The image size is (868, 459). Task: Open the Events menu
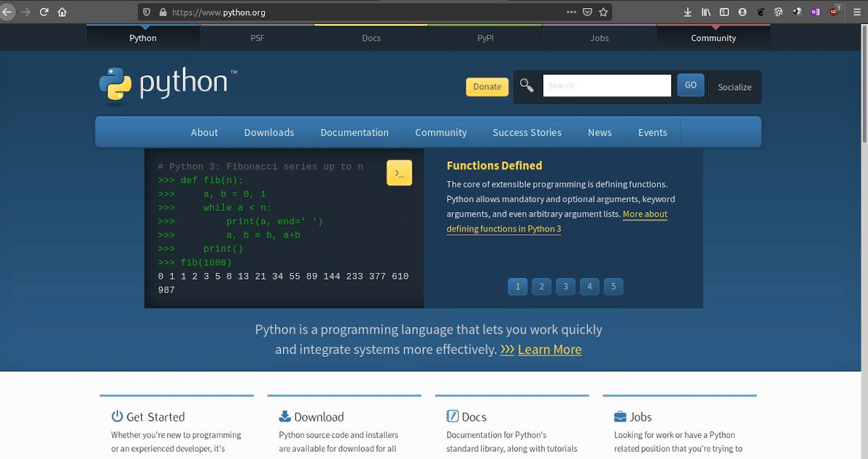pos(652,132)
